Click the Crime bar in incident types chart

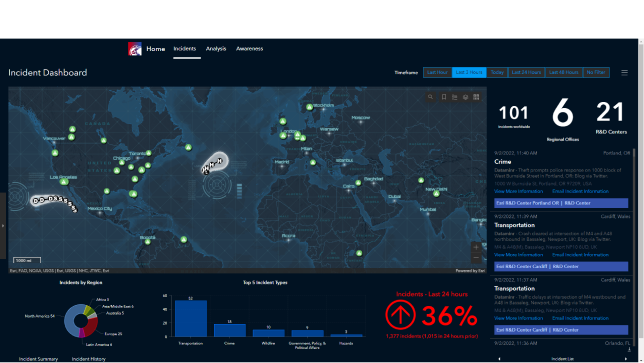(x=230, y=330)
